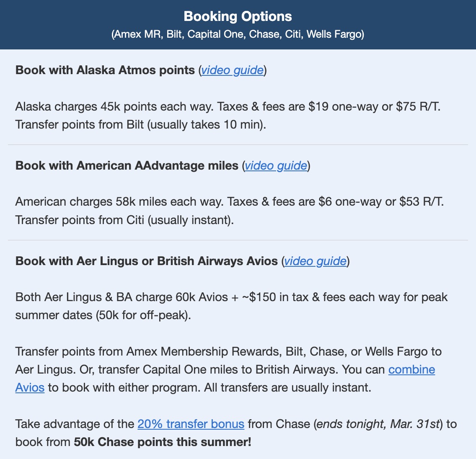Click the bold "50k Chase points this summer!" text

tap(163, 442)
